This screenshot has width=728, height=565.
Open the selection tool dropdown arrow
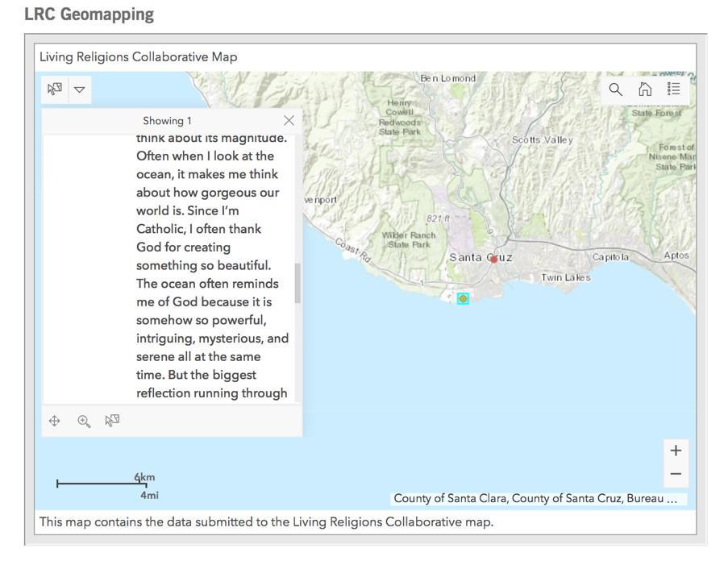tap(80, 89)
